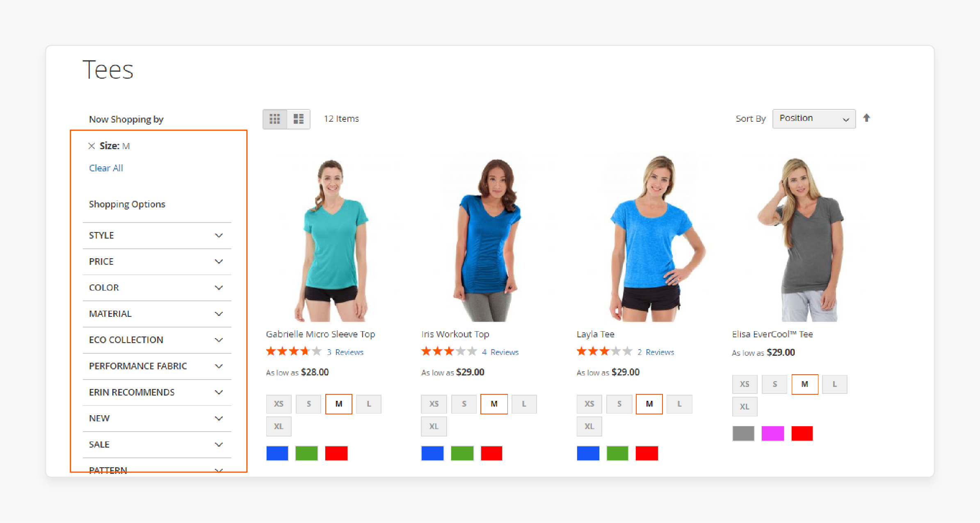Choose green color for Layla Tee
The width and height of the screenshot is (980, 523).
coord(617,453)
